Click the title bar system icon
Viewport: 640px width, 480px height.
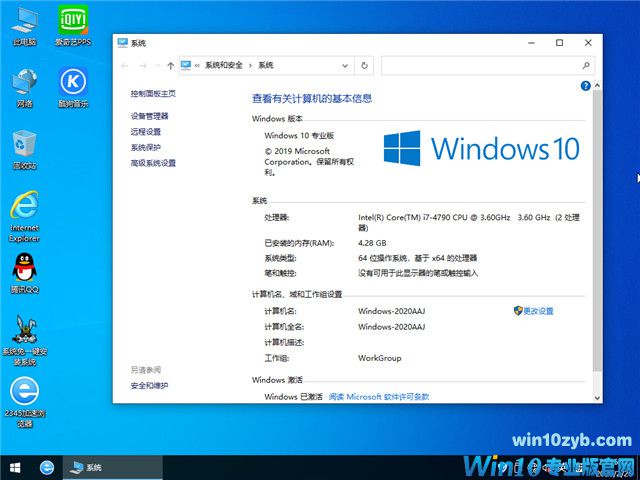pyautogui.click(x=122, y=42)
